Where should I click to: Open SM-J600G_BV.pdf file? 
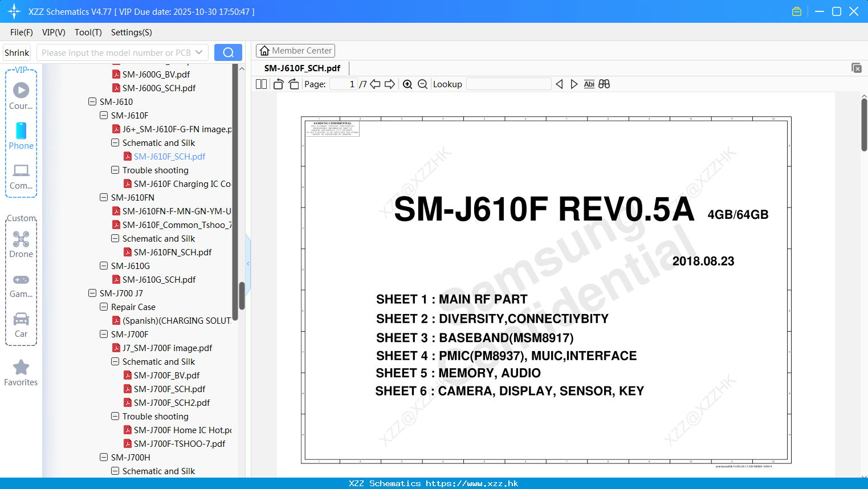tap(151, 74)
